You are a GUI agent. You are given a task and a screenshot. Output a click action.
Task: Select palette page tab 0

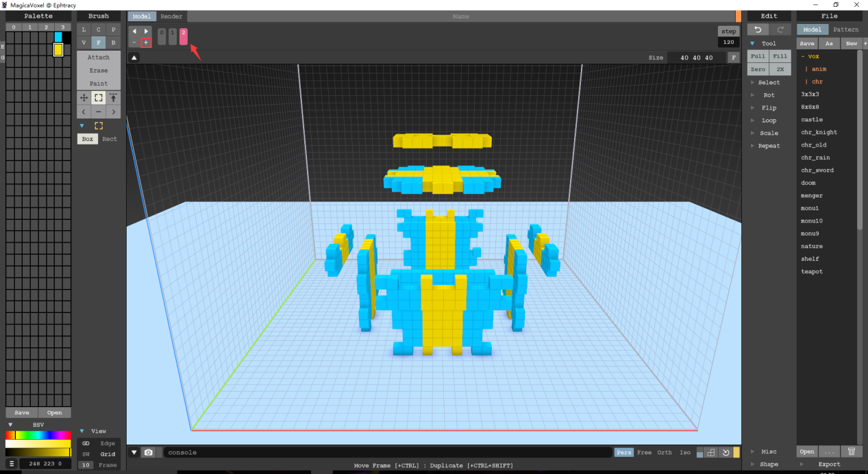[x=14, y=27]
